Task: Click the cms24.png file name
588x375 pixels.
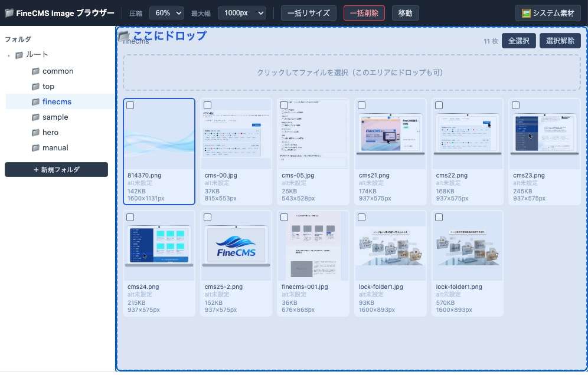Action: click(x=143, y=287)
